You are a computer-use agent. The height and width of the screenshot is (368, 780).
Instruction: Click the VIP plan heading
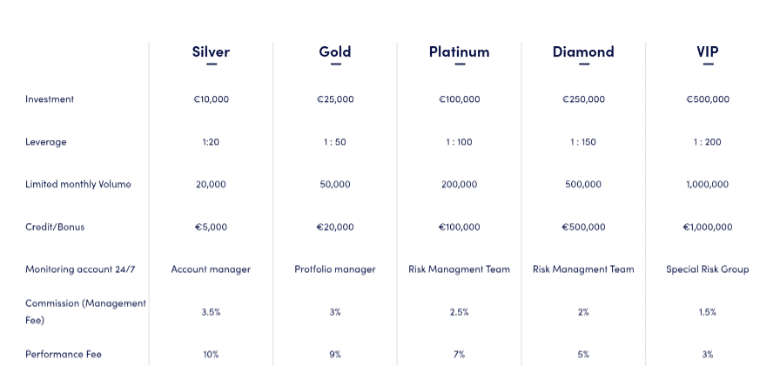coord(707,52)
